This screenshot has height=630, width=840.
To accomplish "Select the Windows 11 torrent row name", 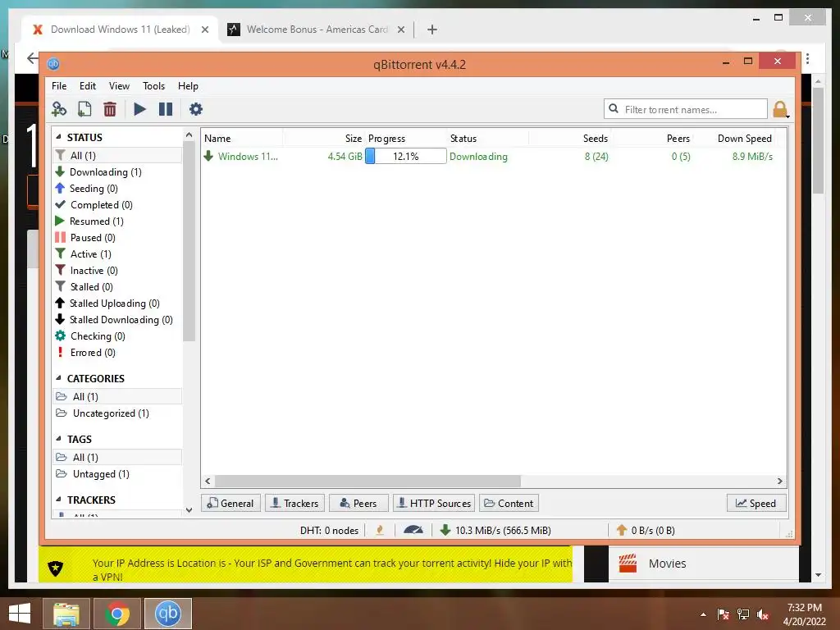I will point(248,157).
